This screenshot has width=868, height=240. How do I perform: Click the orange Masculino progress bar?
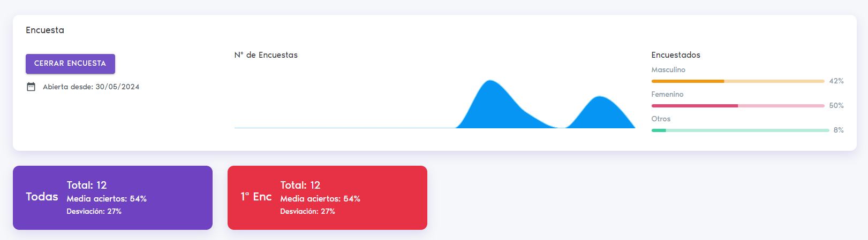737,81
